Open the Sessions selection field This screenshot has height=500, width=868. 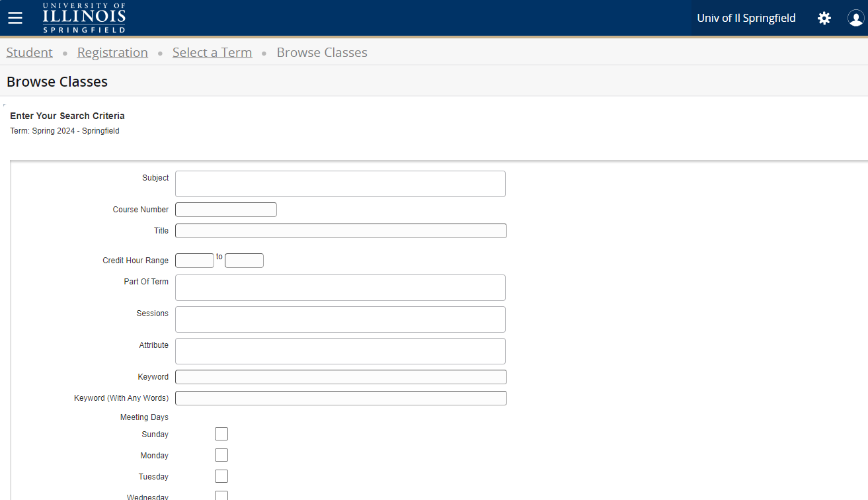pos(340,319)
